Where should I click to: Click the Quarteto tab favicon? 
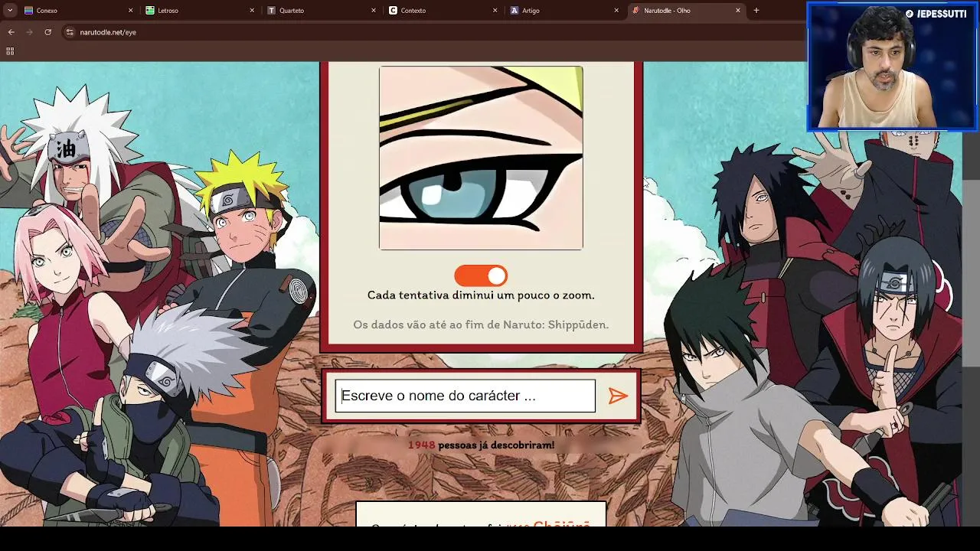[272, 11]
